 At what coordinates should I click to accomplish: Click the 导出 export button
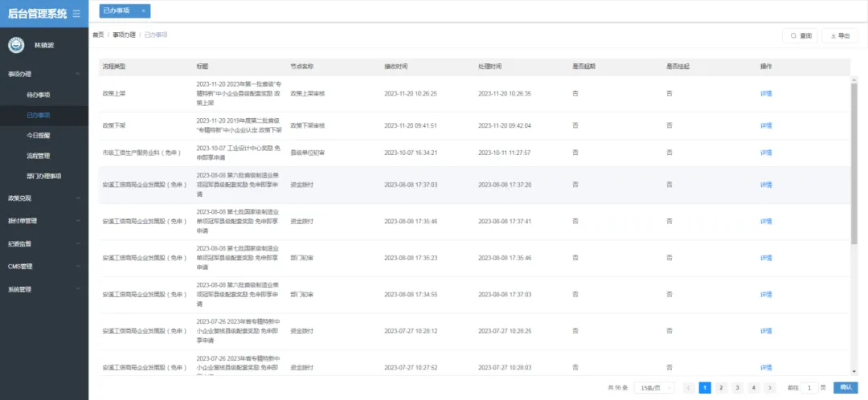pos(839,35)
